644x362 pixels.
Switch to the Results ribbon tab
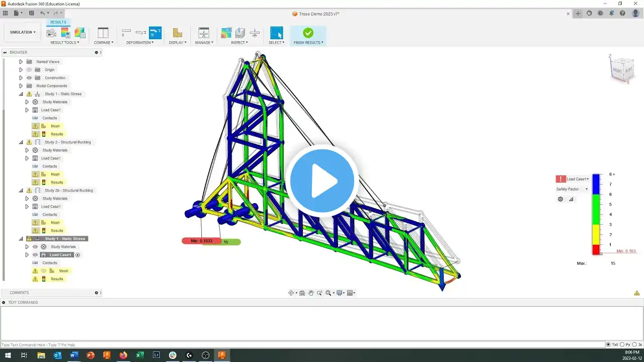pos(58,22)
